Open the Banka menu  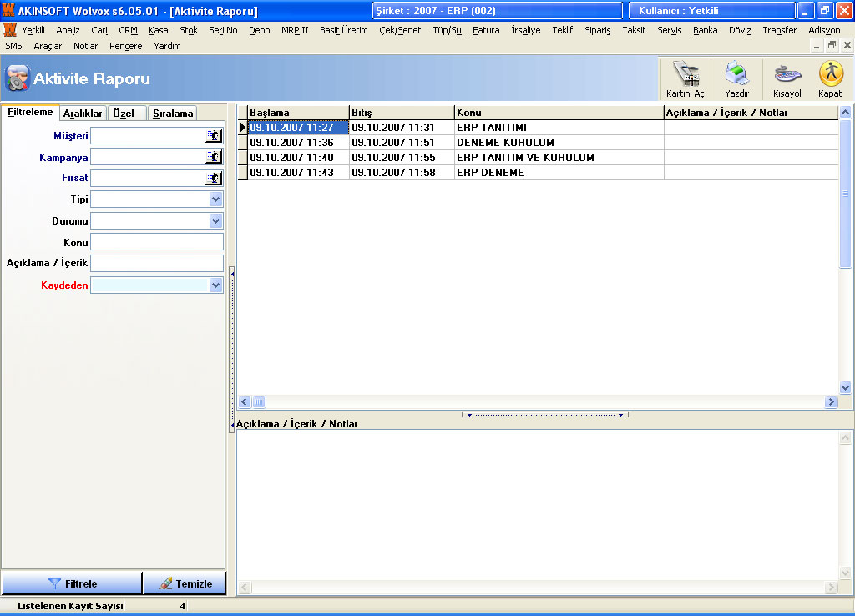(x=705, y=31)
